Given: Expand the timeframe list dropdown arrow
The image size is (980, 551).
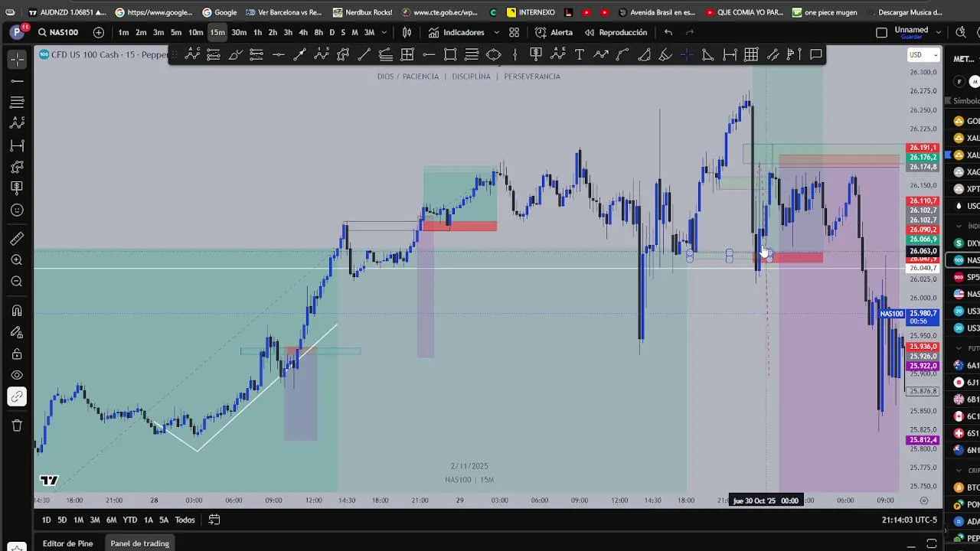Looking at the screenshot, I should coord(384,32).
